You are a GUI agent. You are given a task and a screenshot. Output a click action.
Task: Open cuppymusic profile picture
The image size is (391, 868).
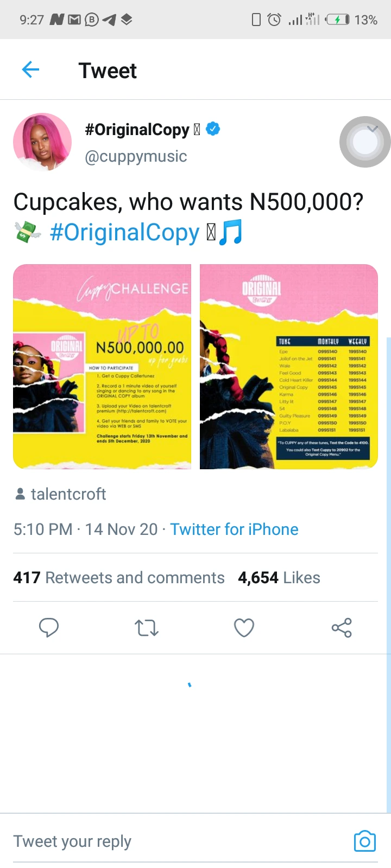[42, 142]
